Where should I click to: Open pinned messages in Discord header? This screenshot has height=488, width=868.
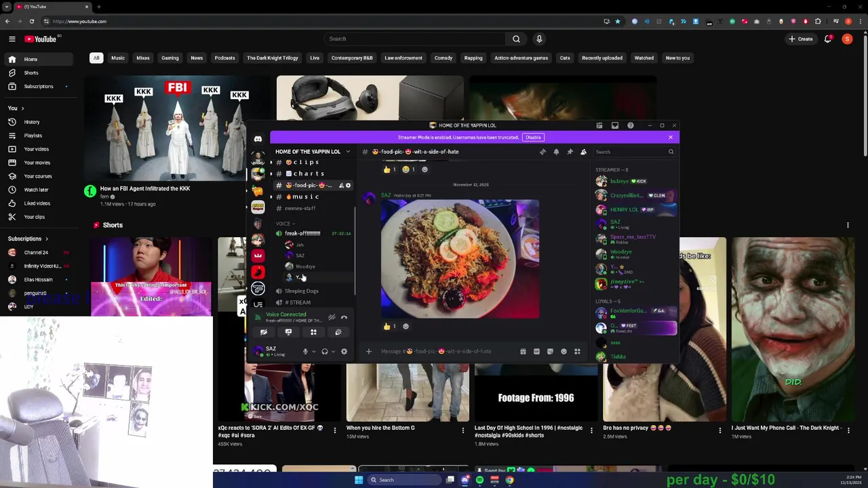coord(570,152)
